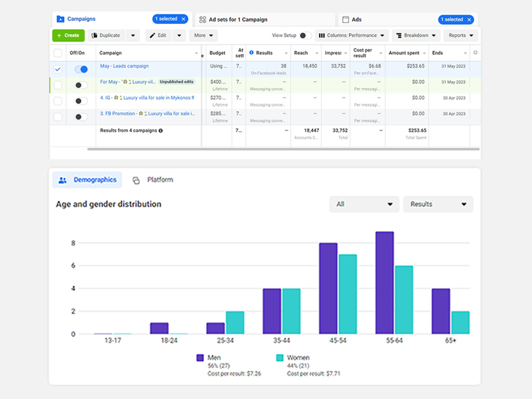Open the Reports dropdown
This screenshot has width=532, height=399.
pyautogui.click(x=460, y=35)
